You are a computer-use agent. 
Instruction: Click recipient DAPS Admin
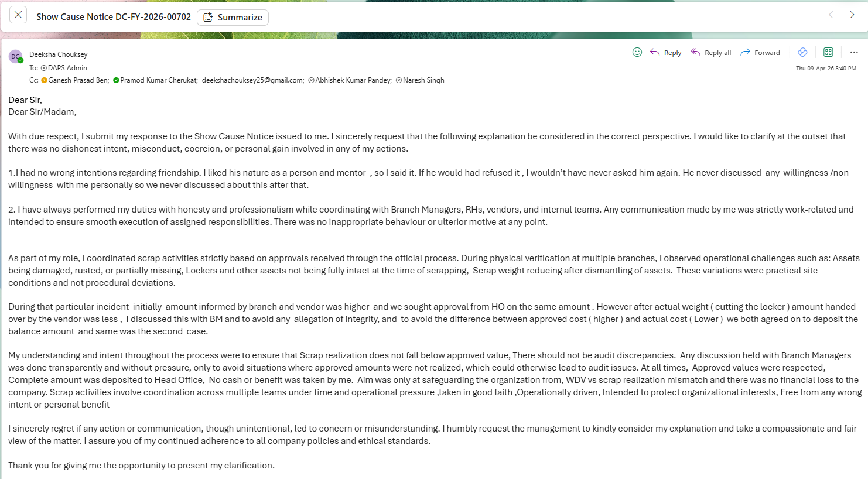(67, 68)
